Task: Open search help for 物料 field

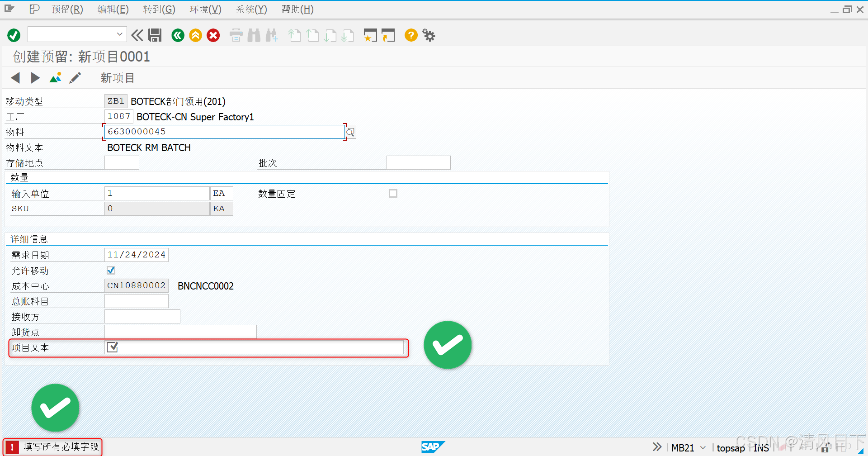Action: pos(350,132)
